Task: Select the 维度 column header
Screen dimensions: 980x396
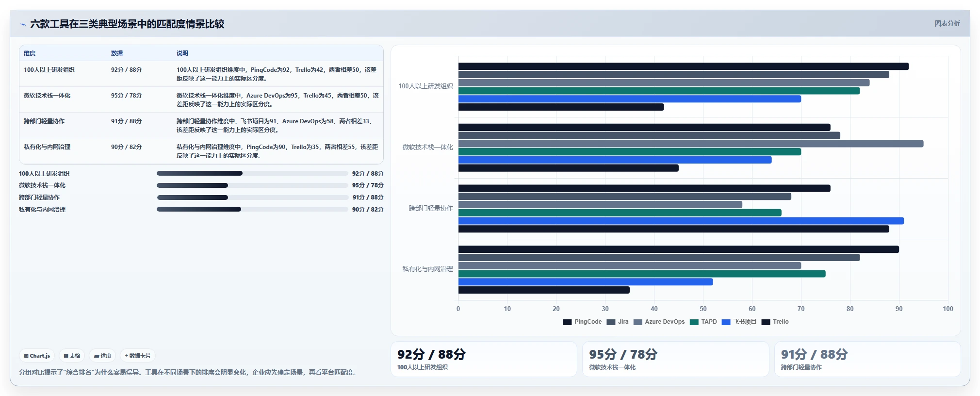Action: (30, 53)
